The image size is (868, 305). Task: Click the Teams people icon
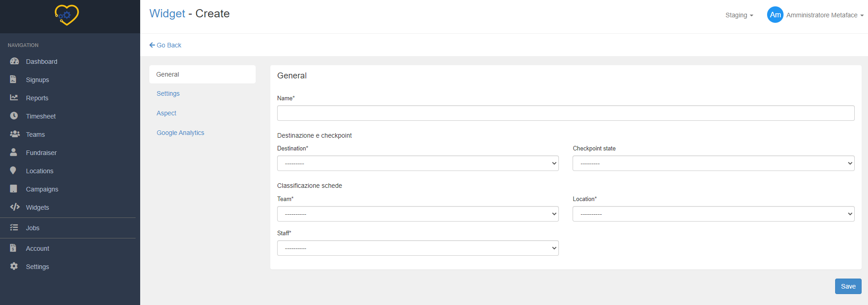[x=15, y=134]
